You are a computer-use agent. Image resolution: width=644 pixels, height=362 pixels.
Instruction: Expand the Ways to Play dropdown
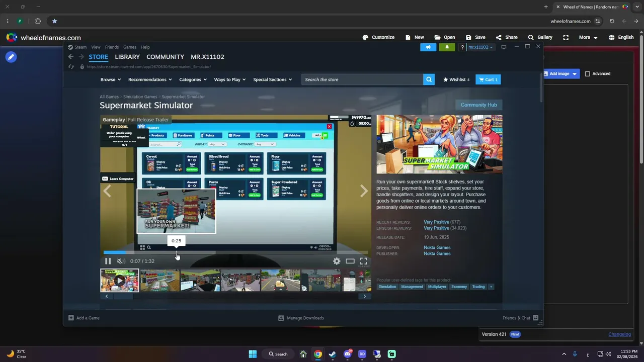(230, 79)
